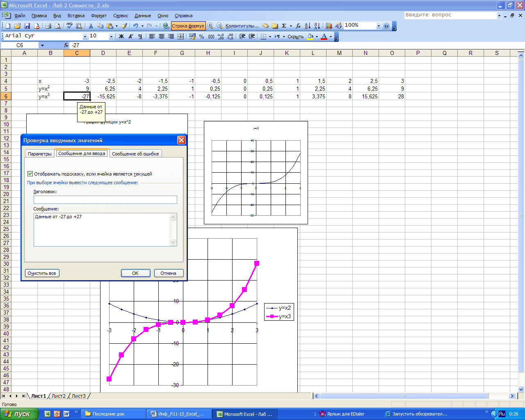Switch to the Параметры tab
The height and width of the screenshot is (420, 525).
[x=40, y=154]
